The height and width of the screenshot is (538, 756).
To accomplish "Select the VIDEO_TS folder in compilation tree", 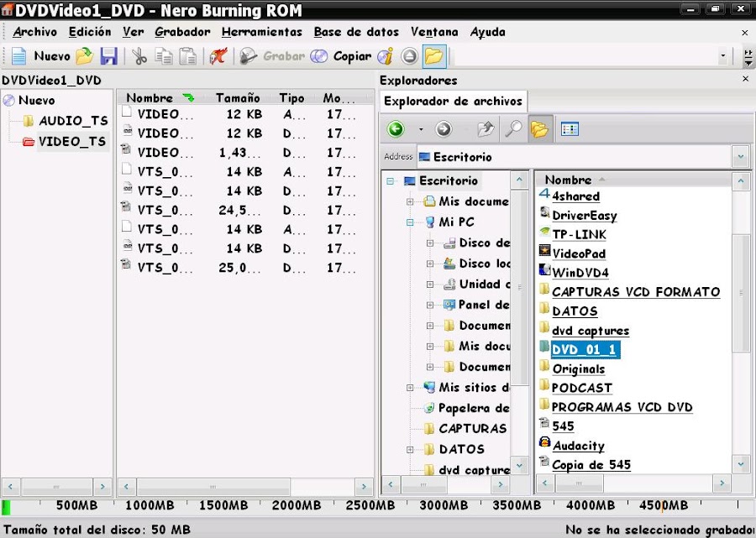I will [x=72, y=142].
